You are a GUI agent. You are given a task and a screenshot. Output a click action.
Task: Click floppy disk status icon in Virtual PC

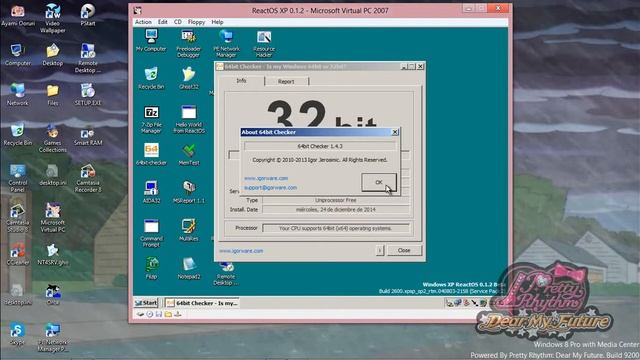[x=159, y=314]
